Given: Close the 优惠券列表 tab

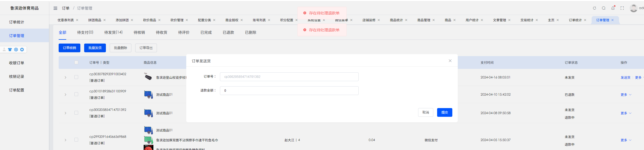Looking at the screenshot, I should 77,20.
